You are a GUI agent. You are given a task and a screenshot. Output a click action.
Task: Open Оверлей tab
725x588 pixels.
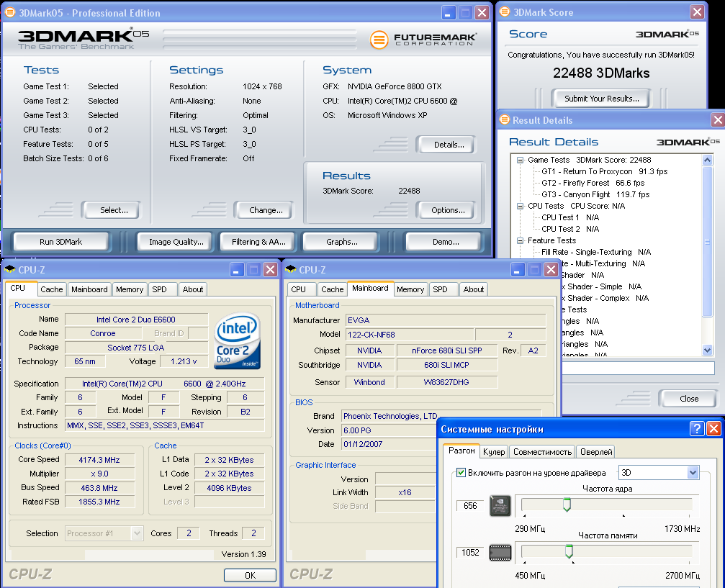click(596, 452)
